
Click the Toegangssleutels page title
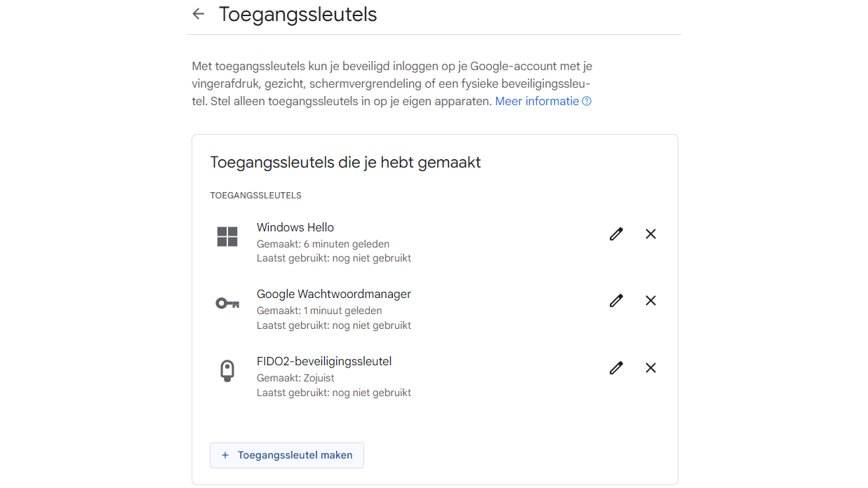click(298, 15)
